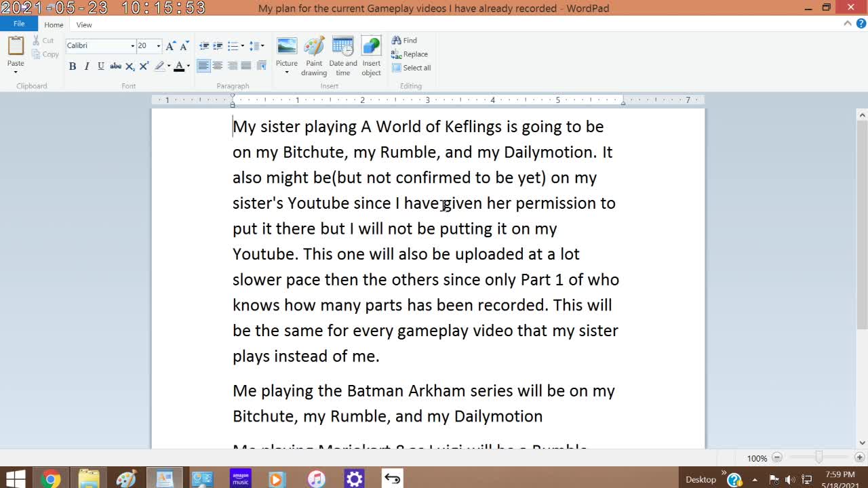Click the Paste clipboard icon
Viewport: 868px width, 488px height.
pyautogui.click(x=16, y=47)
